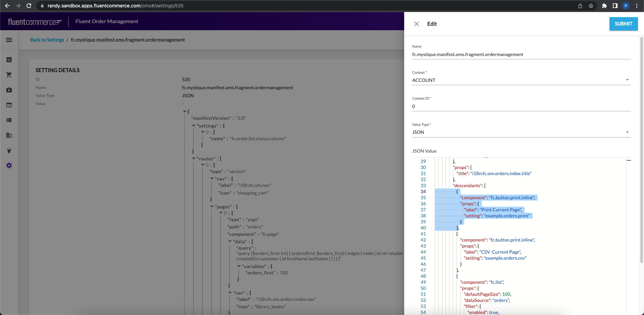This screenshot has height=315, width=644.
Task: Collapse the "pages" node in JSON tree
Action: pyautogui.click(x=212, y=207)
